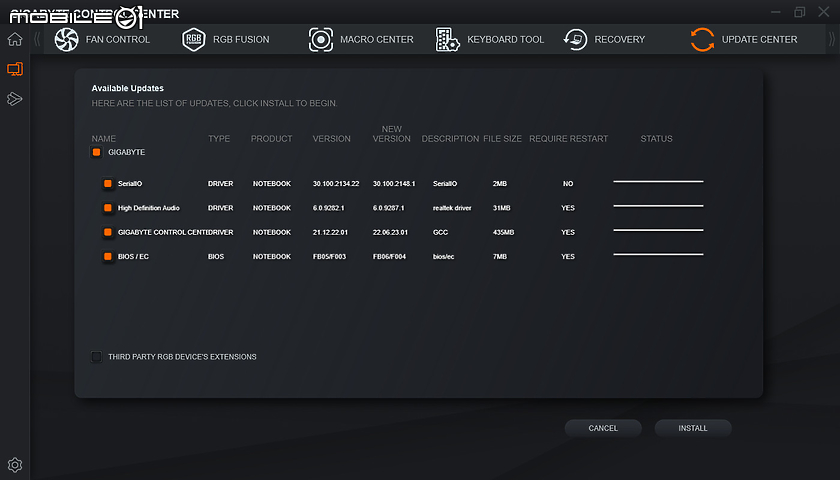Click BIOS version FB05/F003
Viewport: 840px width, 480px height.
pos(329,256)
